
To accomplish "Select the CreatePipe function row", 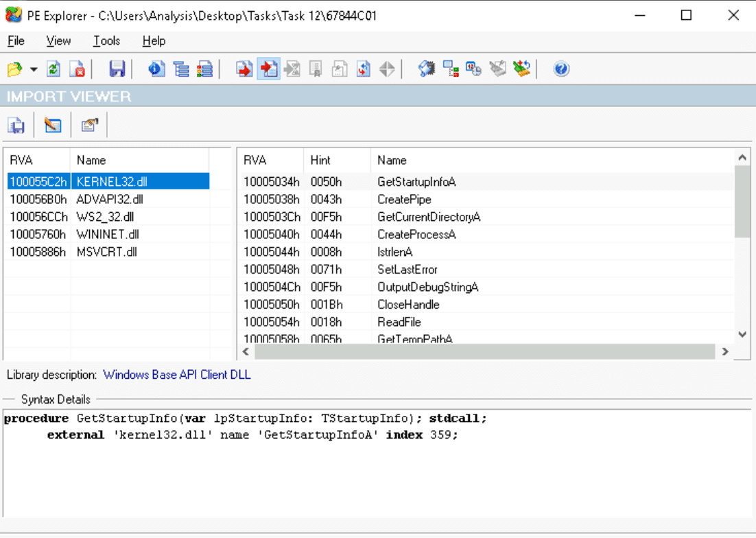I will (x=486, y=199).
